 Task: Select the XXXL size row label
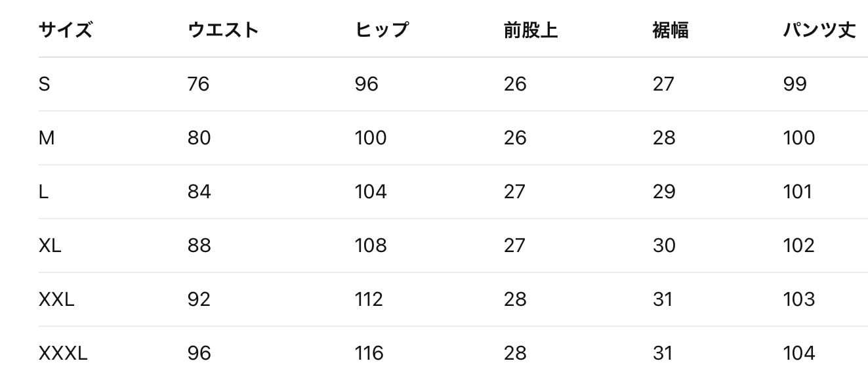pos(63,353)
